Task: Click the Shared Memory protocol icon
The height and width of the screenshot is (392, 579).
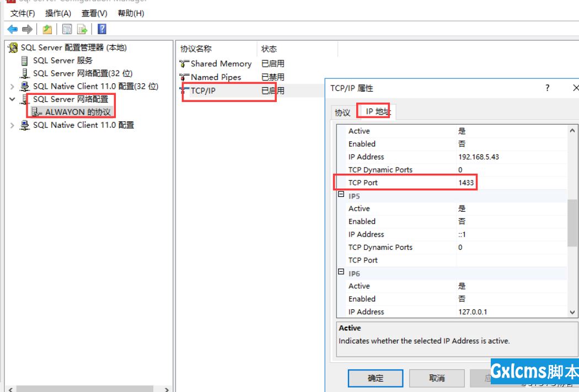Action: (184, 64)
